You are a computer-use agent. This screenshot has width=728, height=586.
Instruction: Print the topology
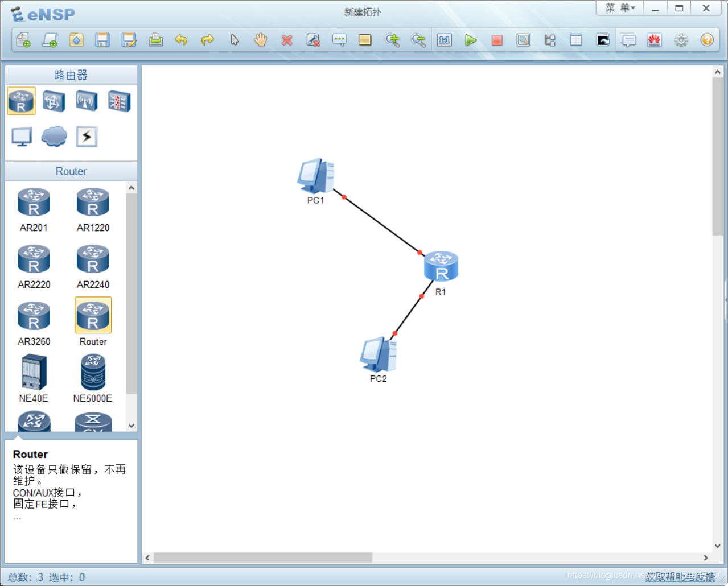tap(155, 40)
